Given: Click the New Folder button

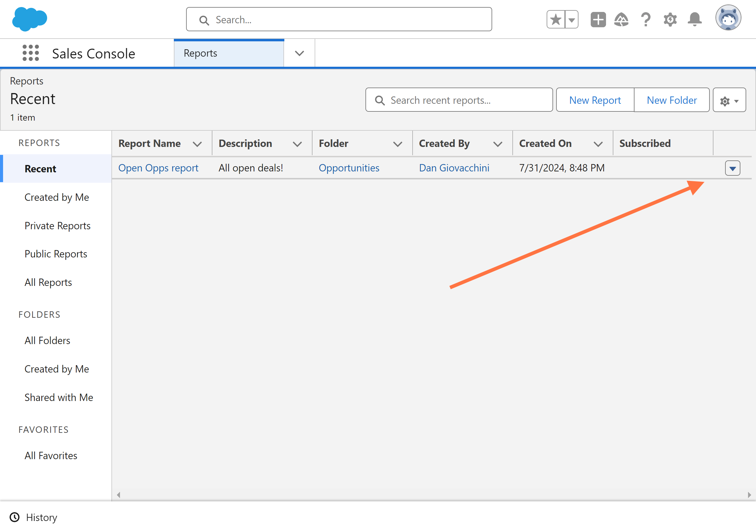Looking at the screenshot, I should point(672,100).
